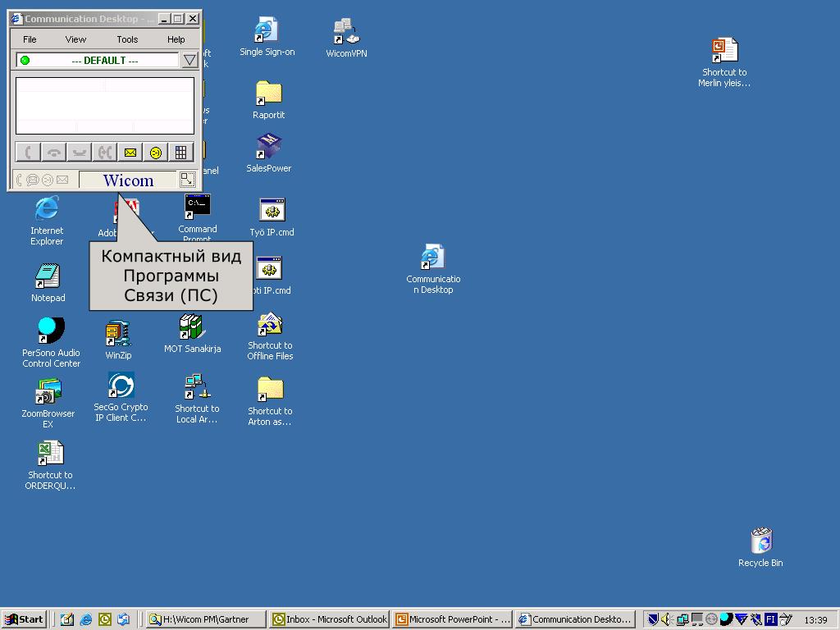Screen dimensions: 840x630
Task: Click the hold call button
Action: click(80, 153)
